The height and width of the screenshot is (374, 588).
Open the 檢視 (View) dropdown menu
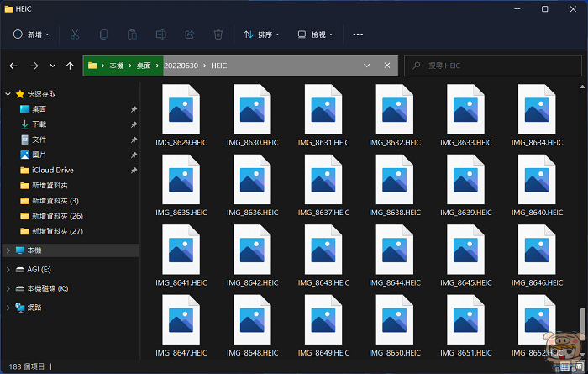pyautogui.click(x=316, y=34)
